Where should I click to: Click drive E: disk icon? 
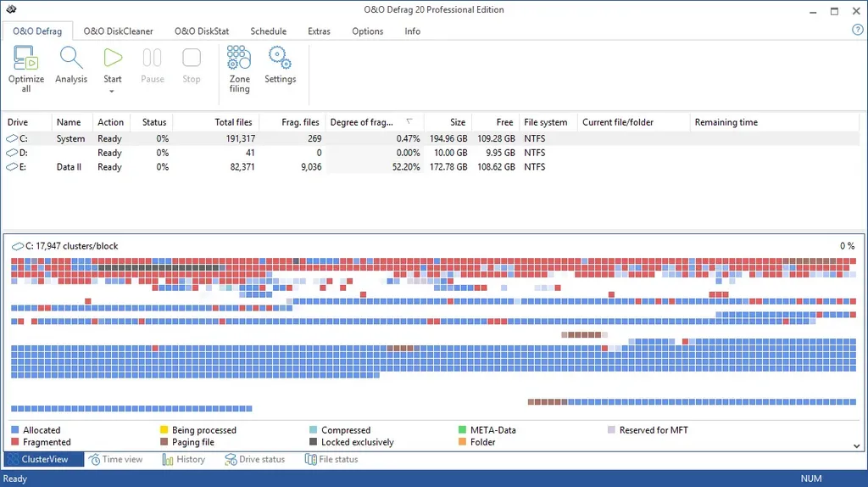(12, 167)
